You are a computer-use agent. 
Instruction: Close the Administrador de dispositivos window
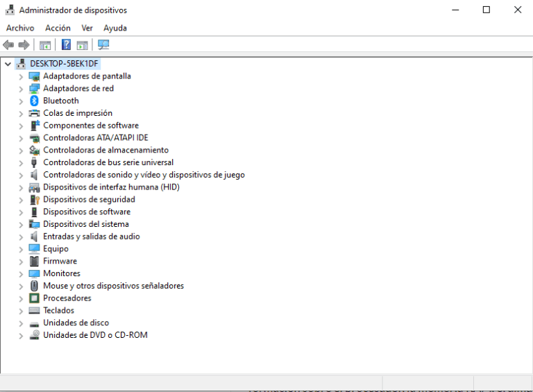tap(517, 10)
